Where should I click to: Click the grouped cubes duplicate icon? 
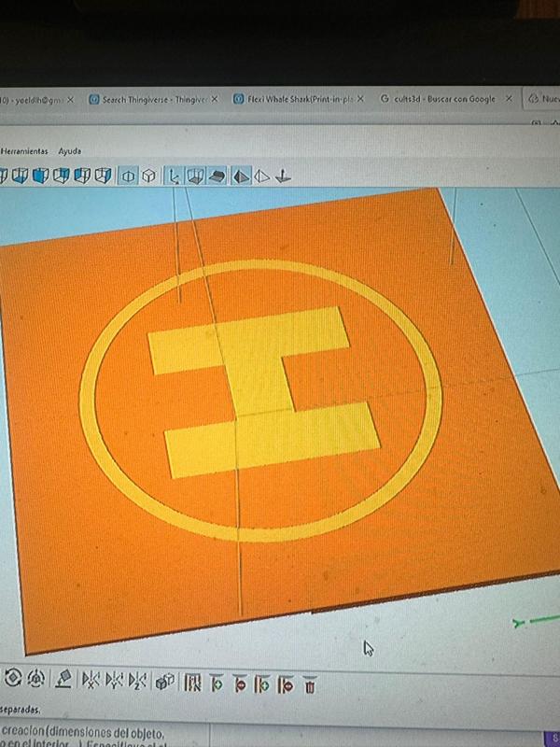point(165,683)
